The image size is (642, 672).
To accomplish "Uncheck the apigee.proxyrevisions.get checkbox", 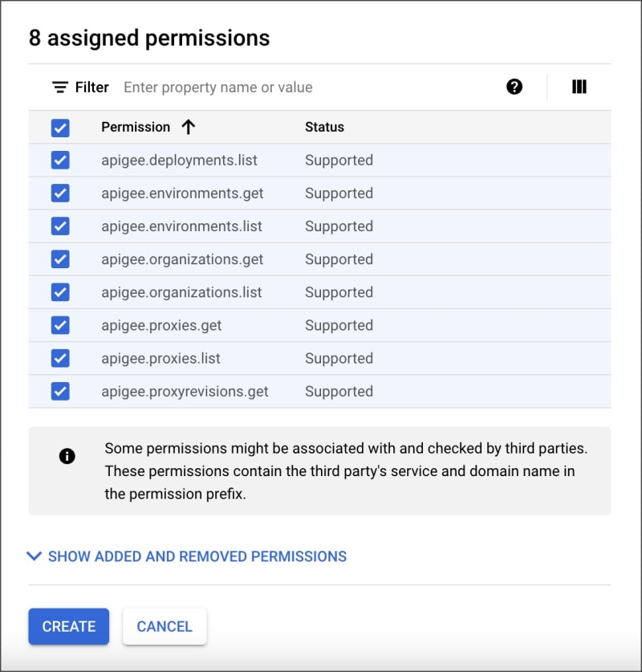I will (60, 391).
